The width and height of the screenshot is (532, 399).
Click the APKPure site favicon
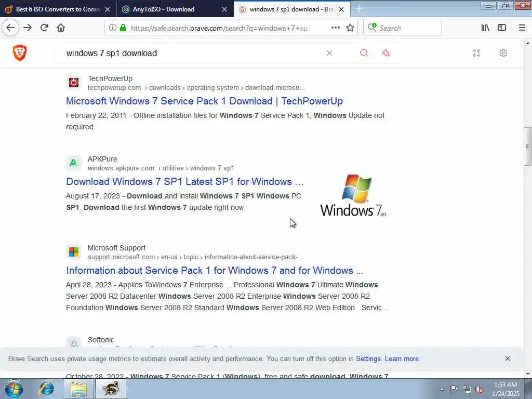click(x=74, y=163)
